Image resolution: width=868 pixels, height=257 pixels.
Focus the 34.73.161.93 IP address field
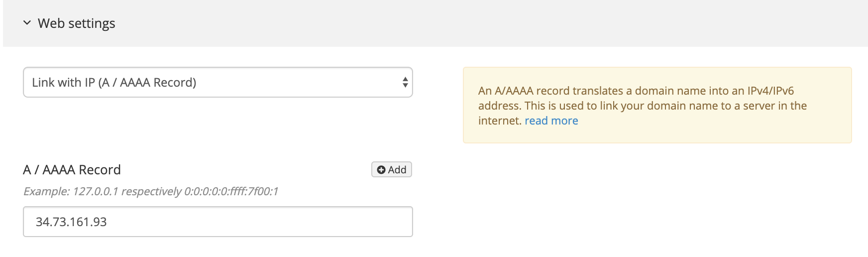(x=218, y=222)
